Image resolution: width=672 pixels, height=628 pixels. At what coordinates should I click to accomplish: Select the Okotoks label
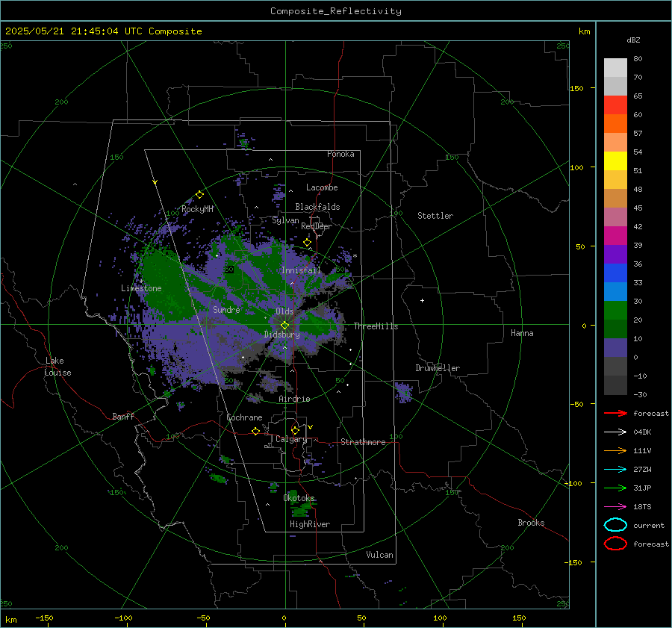[299, 498]
